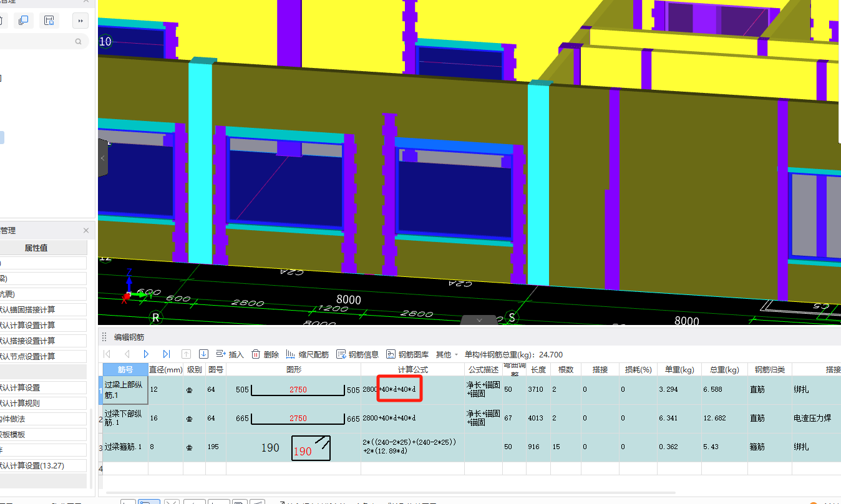The width and height of the screenshot is (841, 504).
Task: Click the save-layout icon in left panel toolbar
Action: (49, 21)
